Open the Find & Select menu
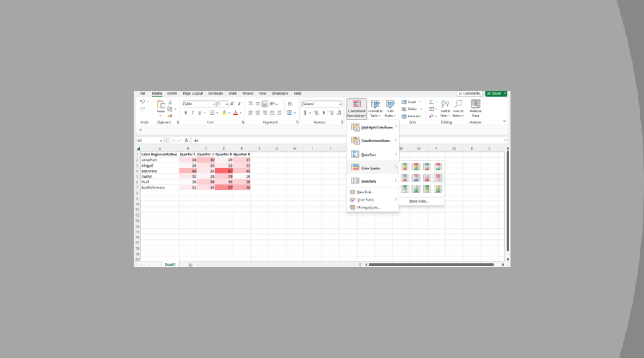 [458, 109]
